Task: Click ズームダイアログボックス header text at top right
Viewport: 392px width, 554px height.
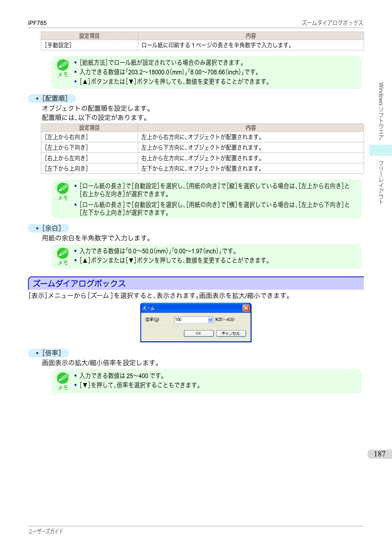Action: (x=332, y=23)
